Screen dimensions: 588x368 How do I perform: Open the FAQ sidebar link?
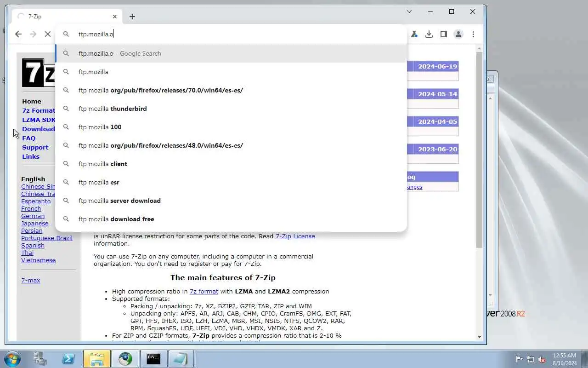tap(28, 138)
